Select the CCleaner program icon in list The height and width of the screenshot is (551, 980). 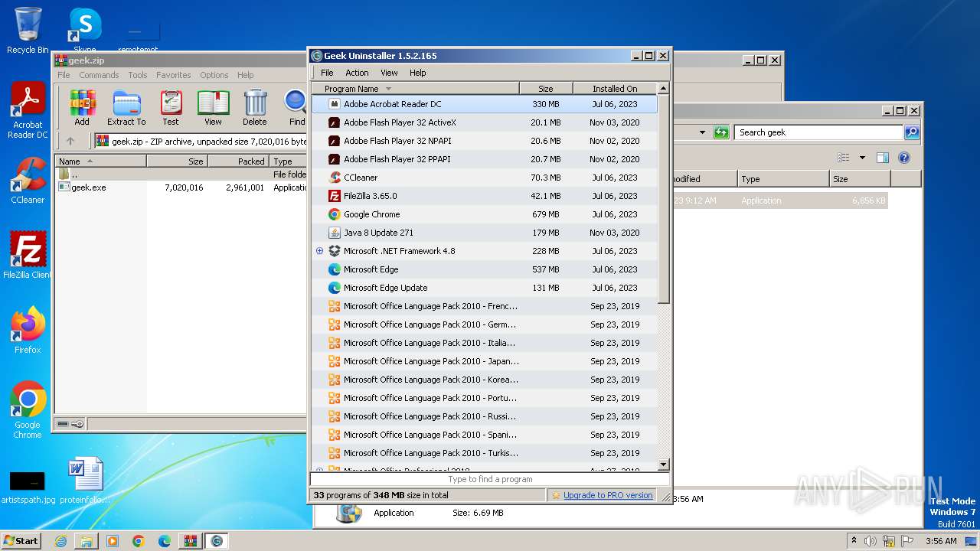[335, 178]
